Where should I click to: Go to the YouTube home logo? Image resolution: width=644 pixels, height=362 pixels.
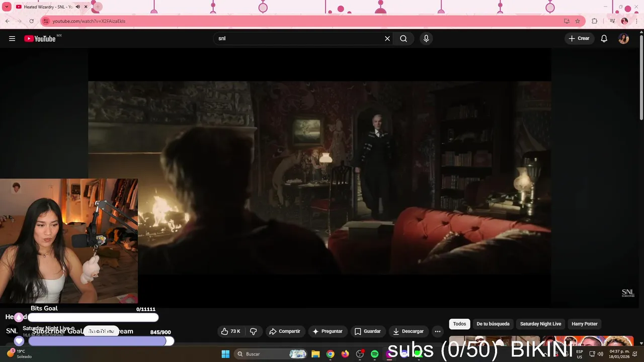(x=40, y=39)
